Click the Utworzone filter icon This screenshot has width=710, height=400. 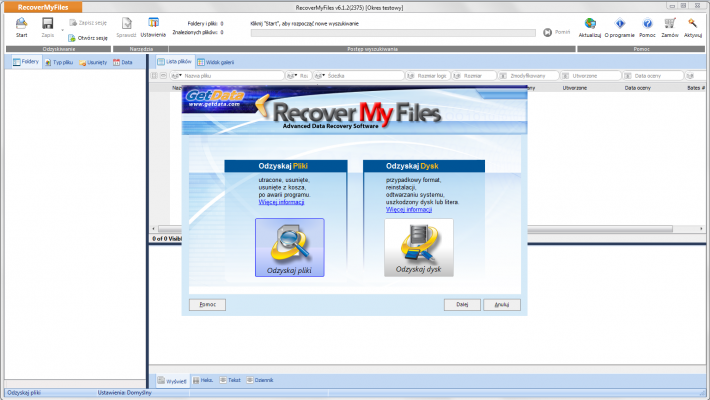(566, 76)
